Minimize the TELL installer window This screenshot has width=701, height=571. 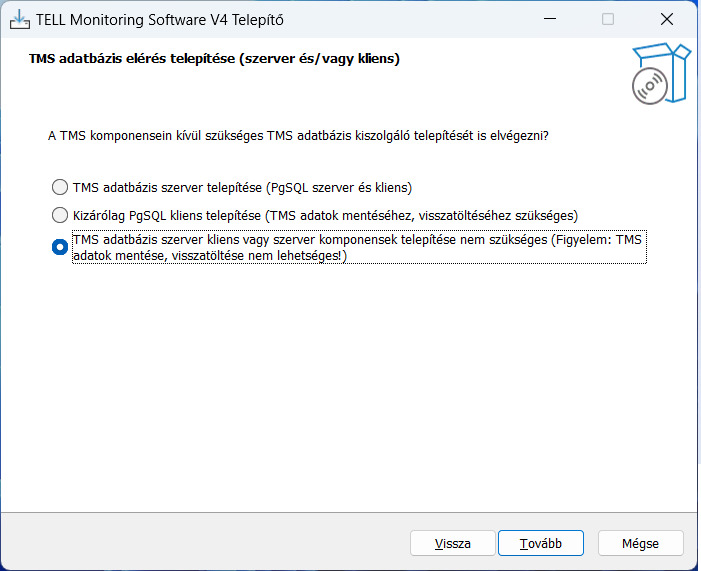(x=549, y=19)
